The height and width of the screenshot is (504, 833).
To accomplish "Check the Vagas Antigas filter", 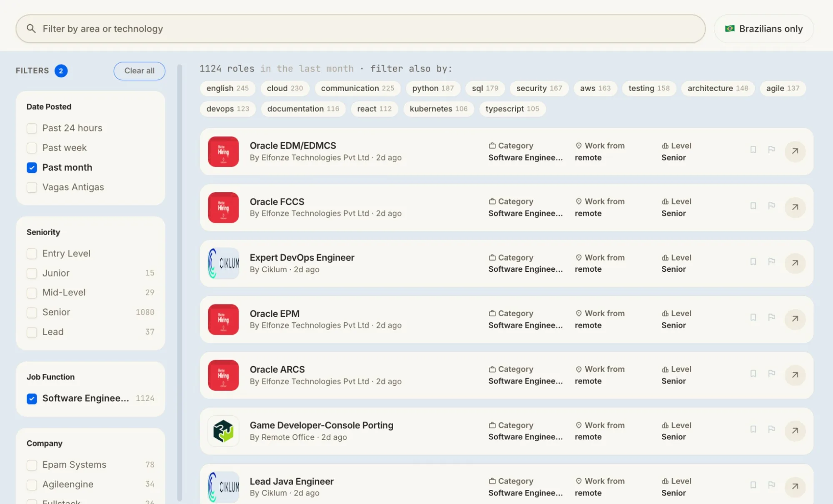I will 32,187.
